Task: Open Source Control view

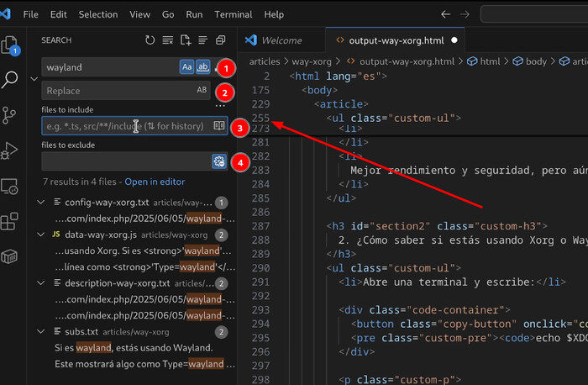Action: click(9, 115)
